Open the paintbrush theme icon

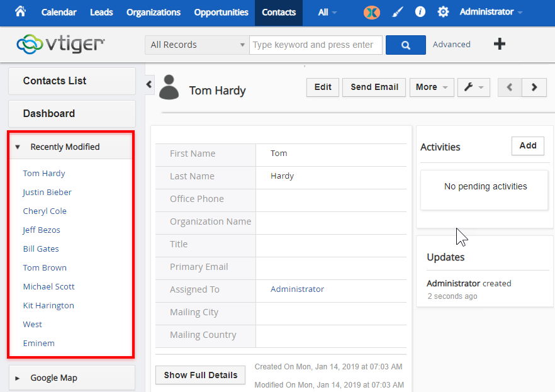398,13
